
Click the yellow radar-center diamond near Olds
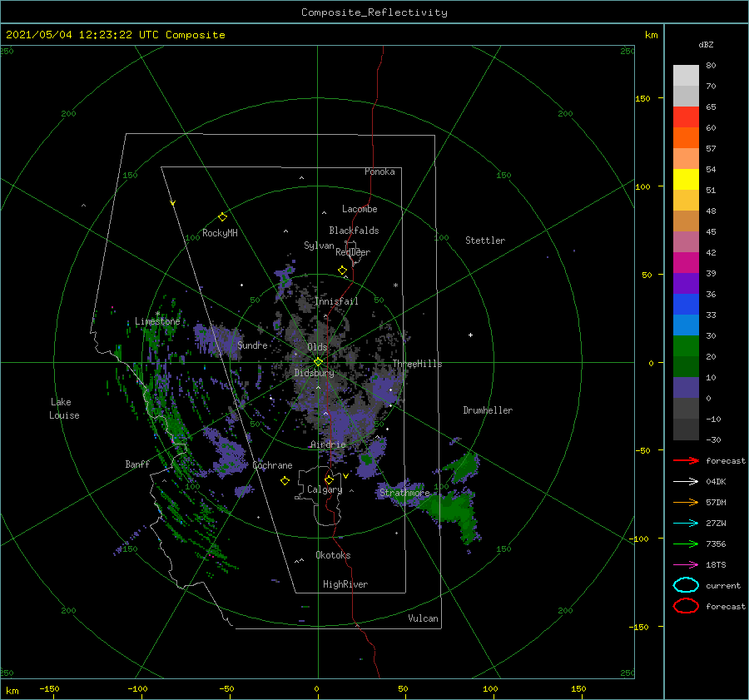point(318,362)
